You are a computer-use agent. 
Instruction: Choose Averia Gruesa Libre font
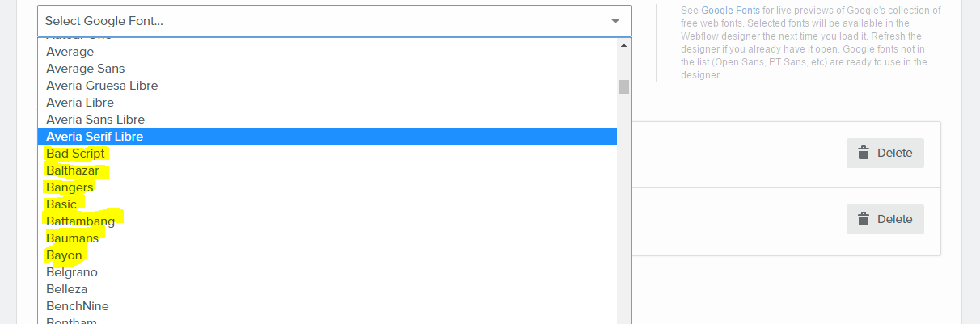[327, 86]
